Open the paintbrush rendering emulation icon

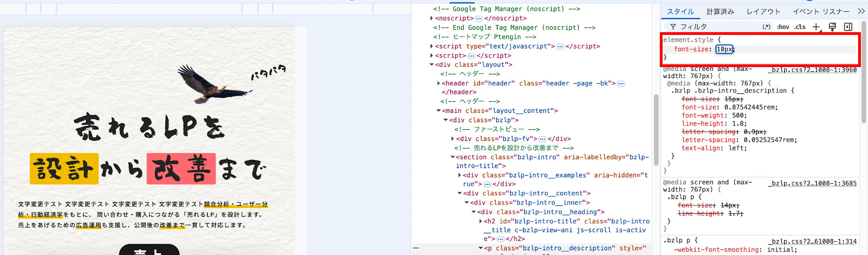pos(832,27)
